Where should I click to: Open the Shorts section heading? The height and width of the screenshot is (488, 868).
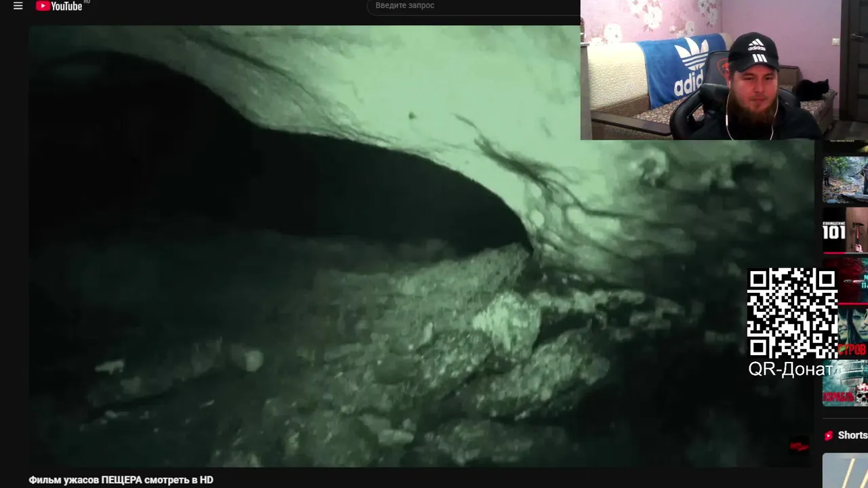[852, 436]
